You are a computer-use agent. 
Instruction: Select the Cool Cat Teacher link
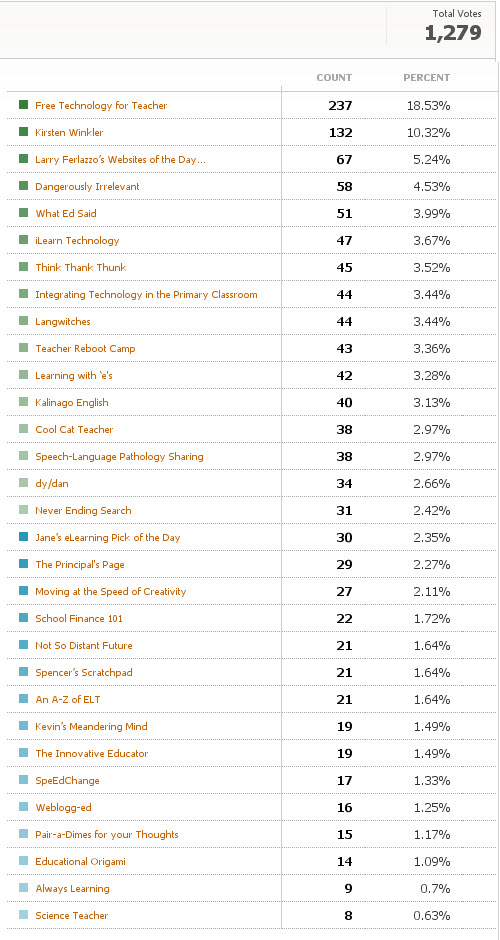coord(74,429)
